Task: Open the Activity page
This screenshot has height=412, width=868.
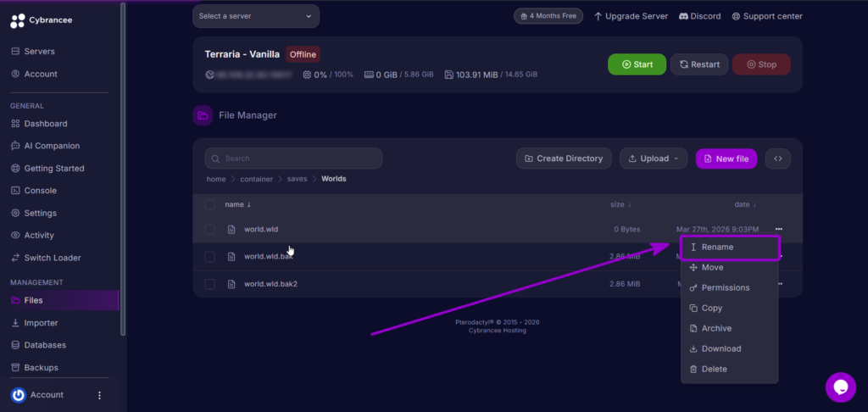Action: [32, 236]
